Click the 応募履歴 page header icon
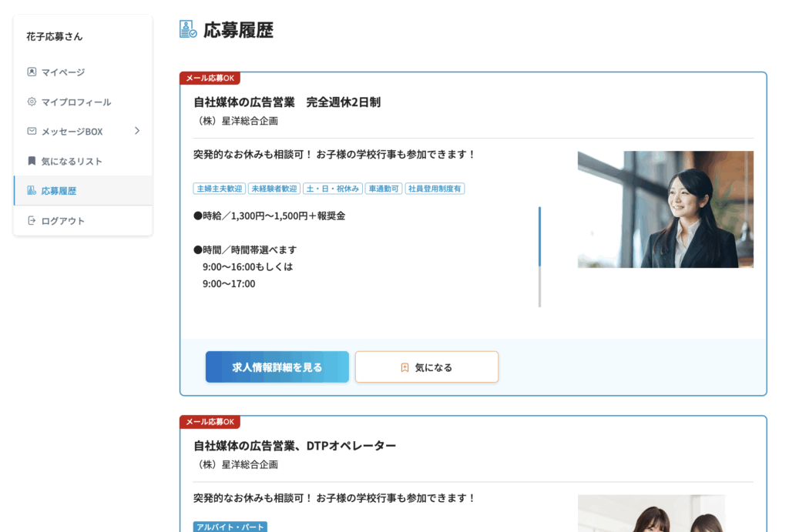 (188, 29)
